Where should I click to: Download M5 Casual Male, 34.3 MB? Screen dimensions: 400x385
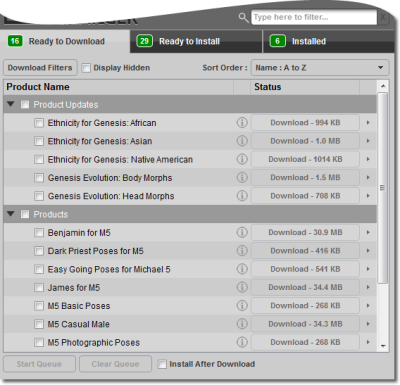(x=305, y=324)
